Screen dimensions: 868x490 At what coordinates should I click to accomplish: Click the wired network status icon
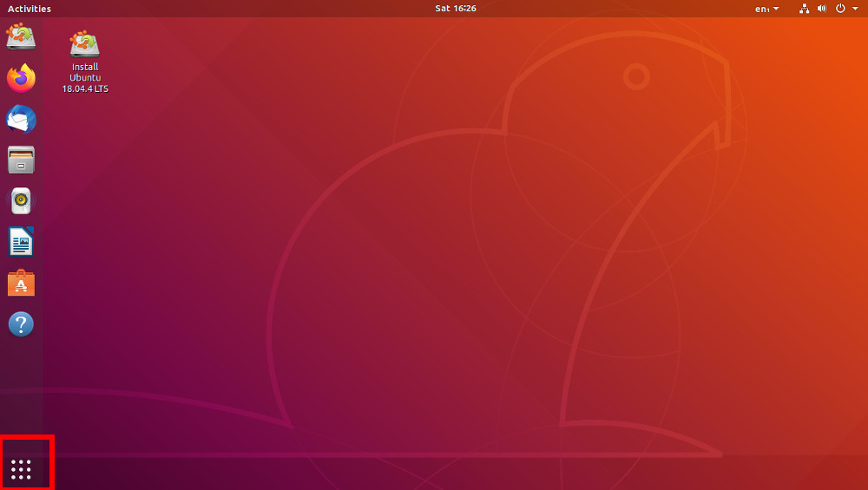[805, 9]
